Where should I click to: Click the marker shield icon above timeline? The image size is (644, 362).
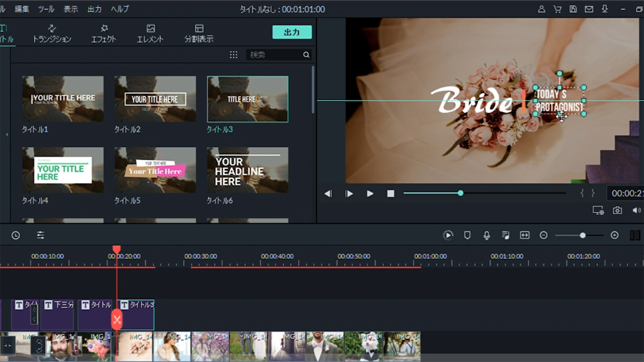point(467,235)
